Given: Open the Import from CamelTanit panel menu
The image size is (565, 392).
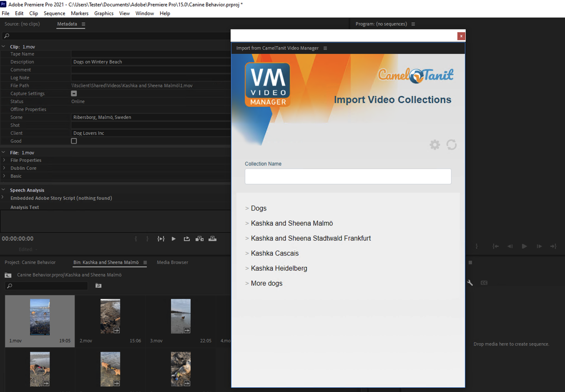Looking at the screenshot, I should tap(325, 48).
